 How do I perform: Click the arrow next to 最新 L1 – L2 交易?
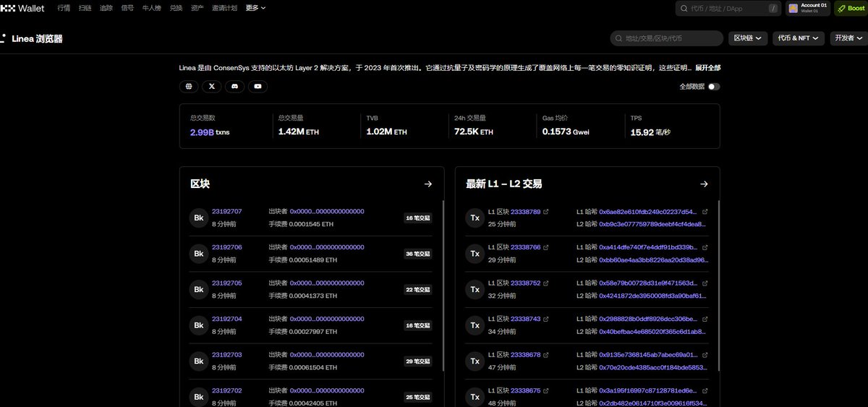coord(704,184)
